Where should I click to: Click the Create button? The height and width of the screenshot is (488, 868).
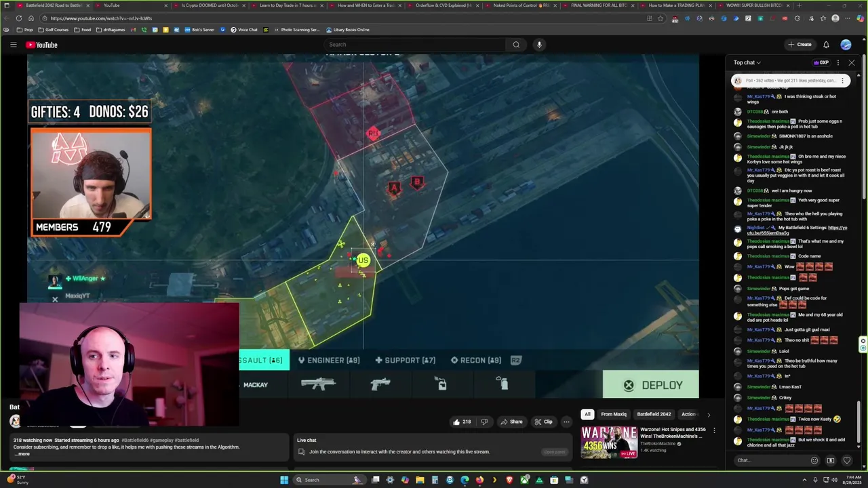[800, 45]
